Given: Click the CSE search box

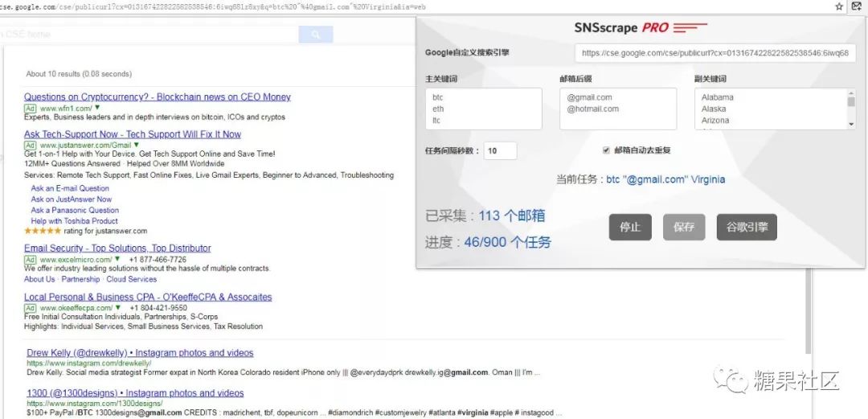Looking at the screenshot, I should pyautogui.click(x=149, y=35).
